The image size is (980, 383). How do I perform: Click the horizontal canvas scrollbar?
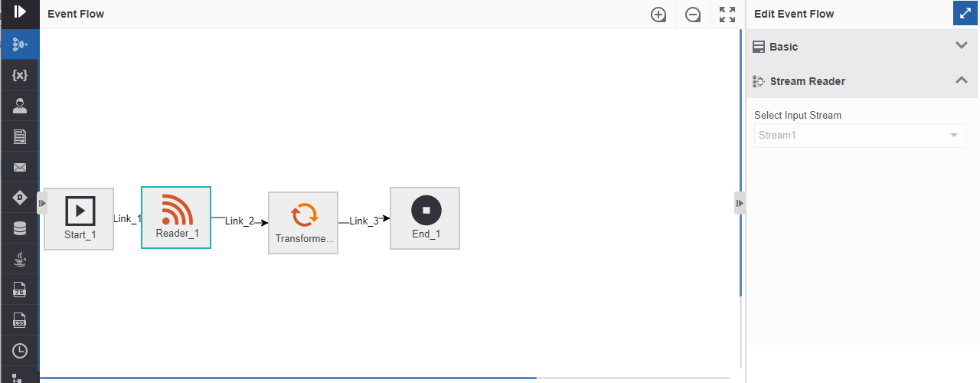[x=288, y=378]
